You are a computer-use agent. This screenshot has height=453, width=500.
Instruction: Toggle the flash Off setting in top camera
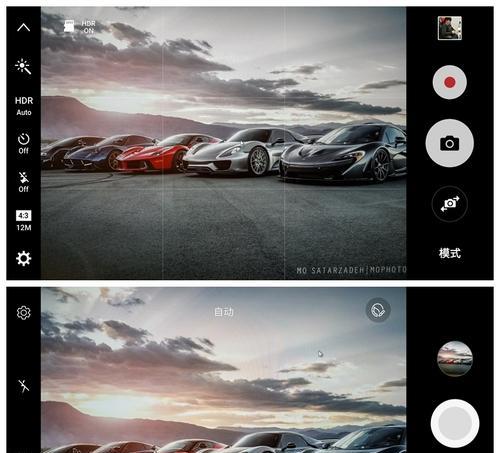click(x=23, y=182)
